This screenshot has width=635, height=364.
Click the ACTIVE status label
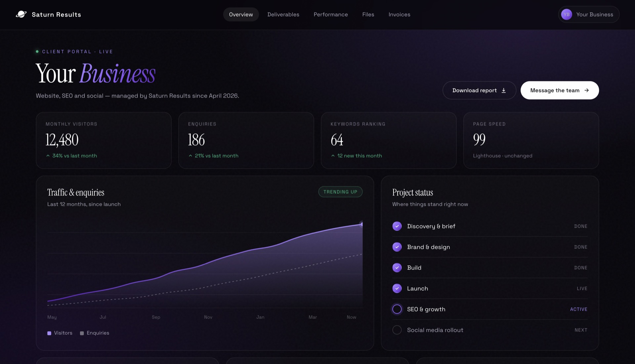[578, 309]
